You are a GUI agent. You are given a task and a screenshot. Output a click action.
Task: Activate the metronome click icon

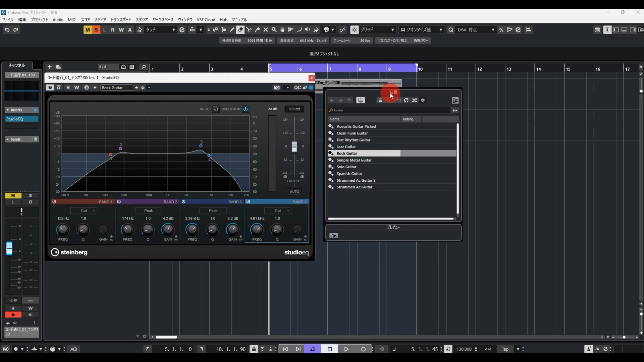click(588, 349)
